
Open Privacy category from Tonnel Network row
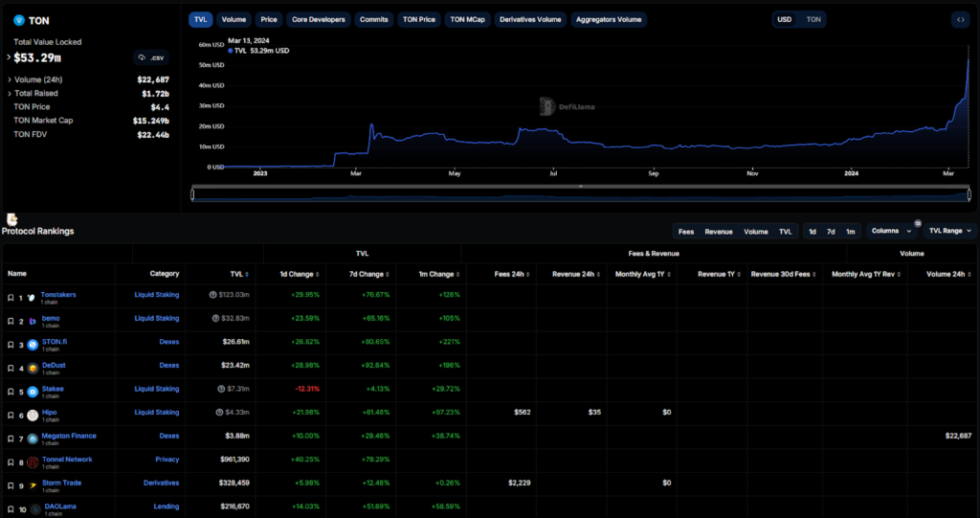click(167, 460)
